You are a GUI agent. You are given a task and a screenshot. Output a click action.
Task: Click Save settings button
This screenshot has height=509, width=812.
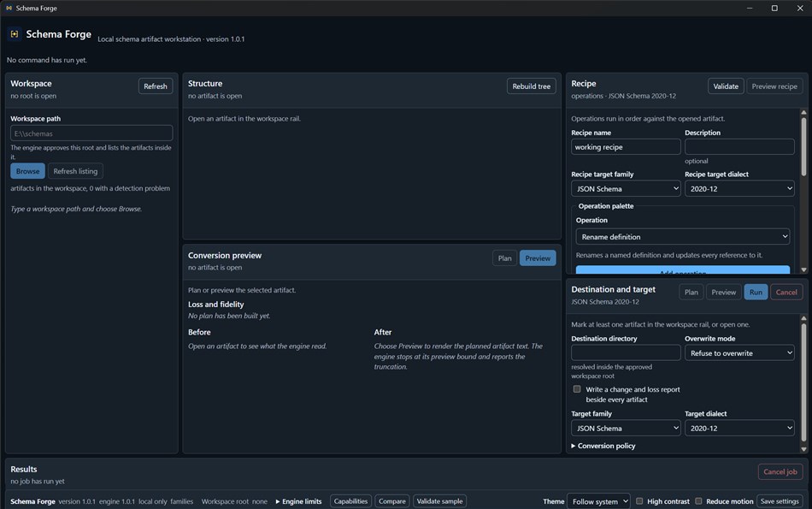click(x=780, y=501)
